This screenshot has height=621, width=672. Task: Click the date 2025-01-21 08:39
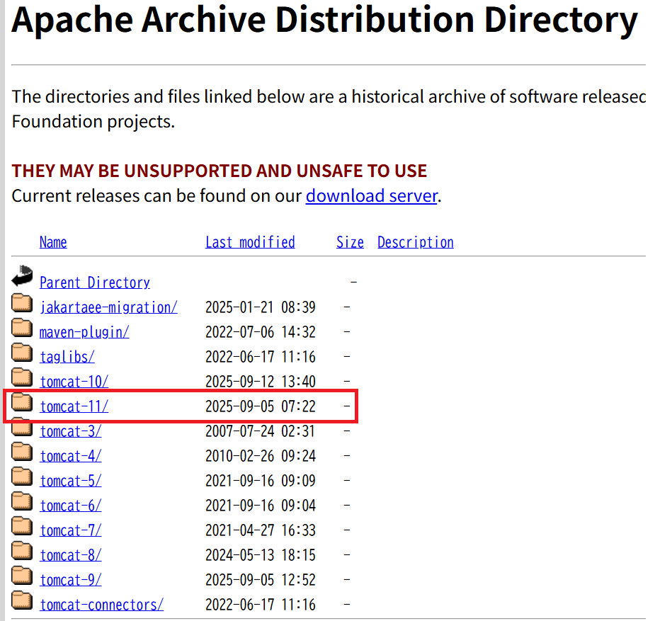260,307
